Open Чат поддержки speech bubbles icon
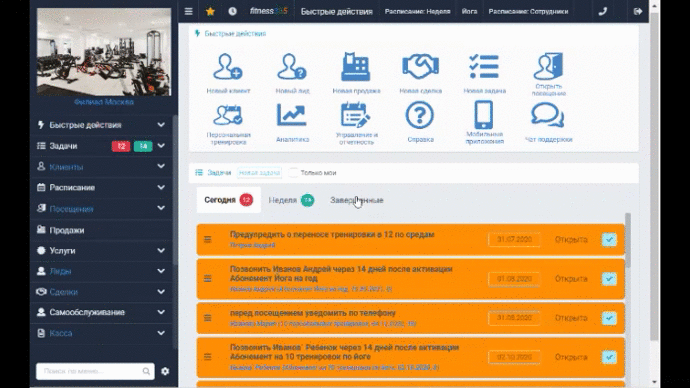Image resolution: width=690 pixels, height=388 pixels. click(x=548, y=115)
